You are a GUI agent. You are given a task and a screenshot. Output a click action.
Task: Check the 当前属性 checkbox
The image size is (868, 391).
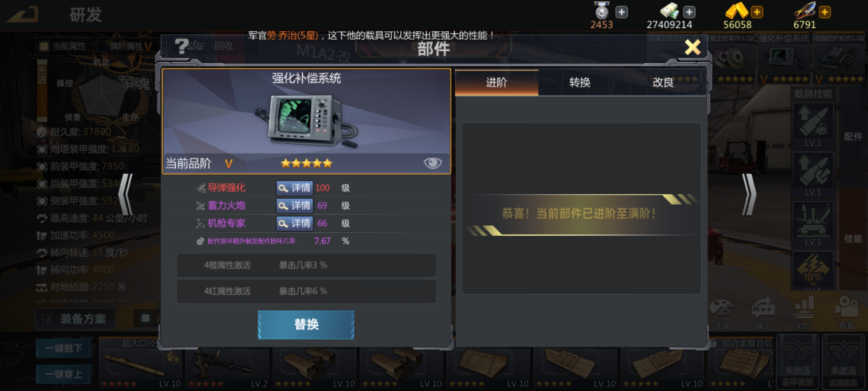click(x=44, y=46)
